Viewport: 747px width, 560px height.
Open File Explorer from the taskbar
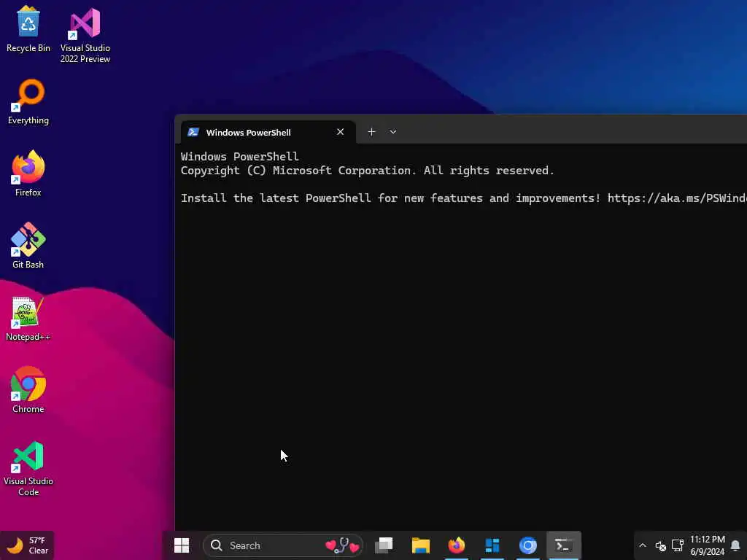pyautogui.click(x=421, y=545)
